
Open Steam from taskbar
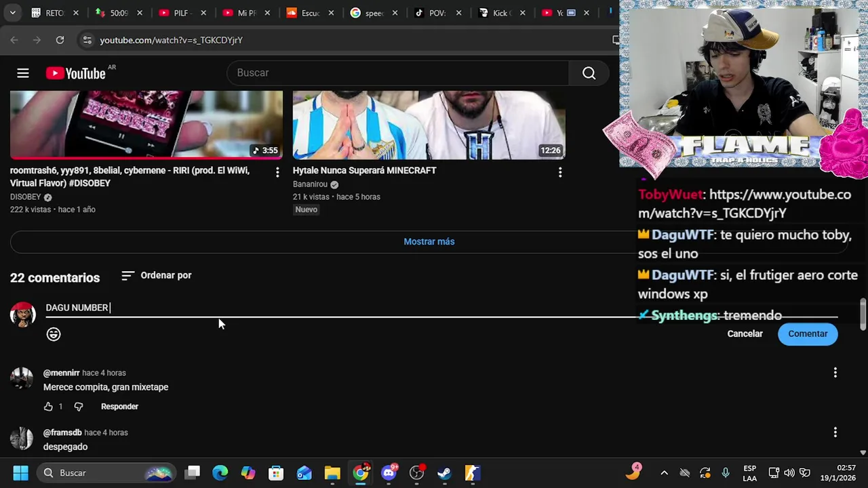tap(444, 473)
